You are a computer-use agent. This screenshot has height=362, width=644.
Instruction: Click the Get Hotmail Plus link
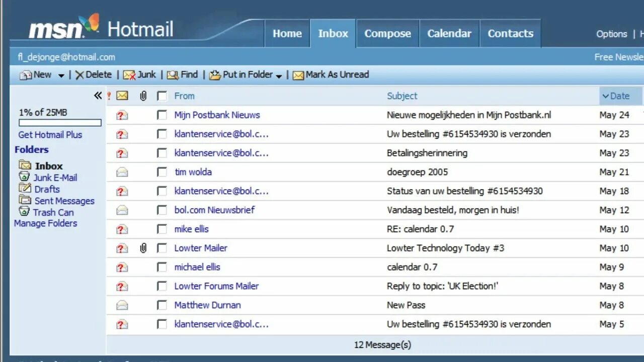[50, 135]
